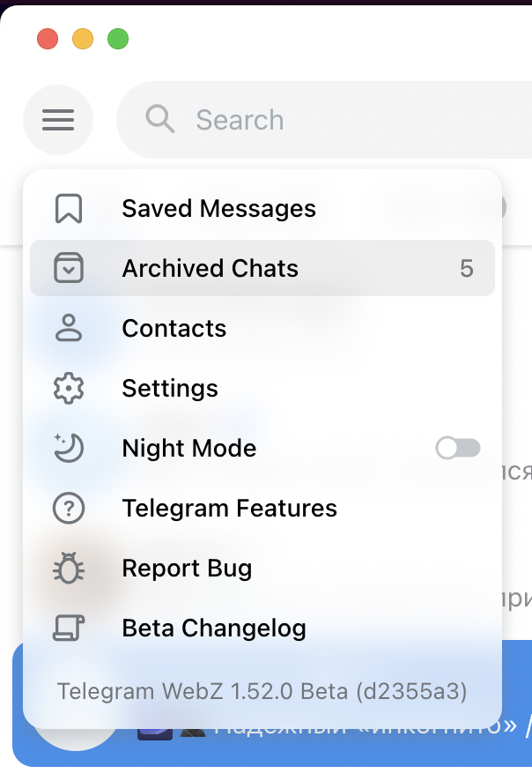Open Beta Changelog menu entry
The height and width of the screenshot is (781, 532).
tap(214, 629)
